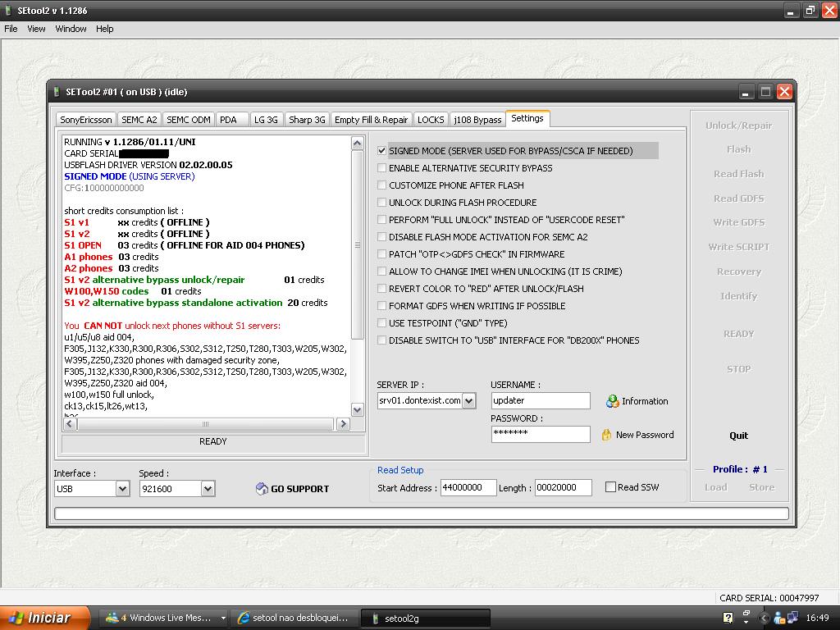The image size is (840, 630).
Task: Open the Internet Explorer taskbar item
Action: [x=294, y=618]
